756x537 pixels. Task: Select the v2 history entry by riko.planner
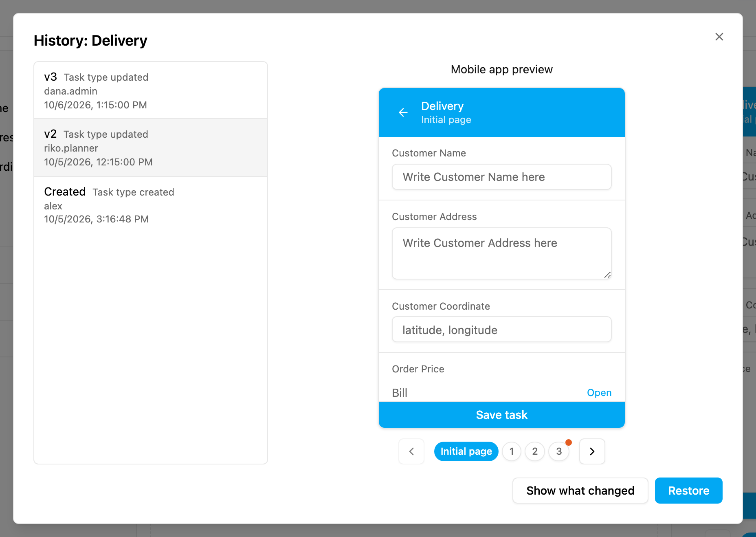(x=151, y=147)
